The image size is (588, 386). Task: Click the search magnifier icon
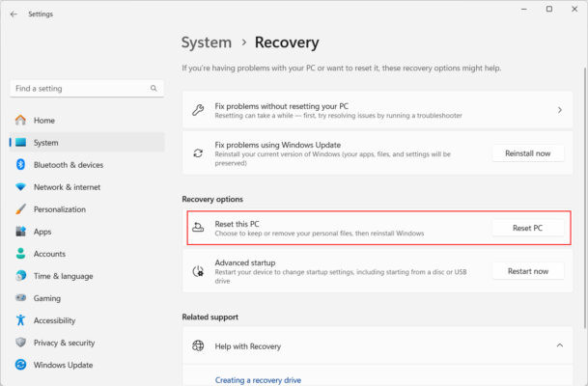(154, 88)
